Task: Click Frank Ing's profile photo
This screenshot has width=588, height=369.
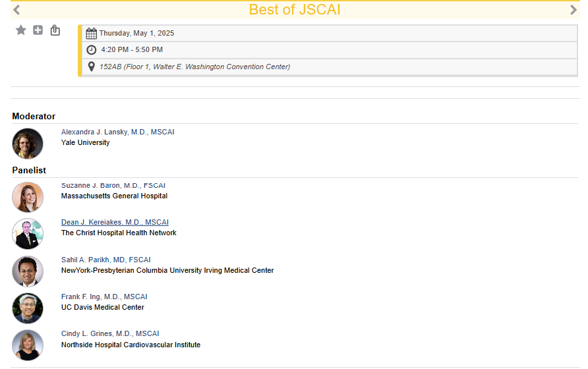Action: click(28, 308)
